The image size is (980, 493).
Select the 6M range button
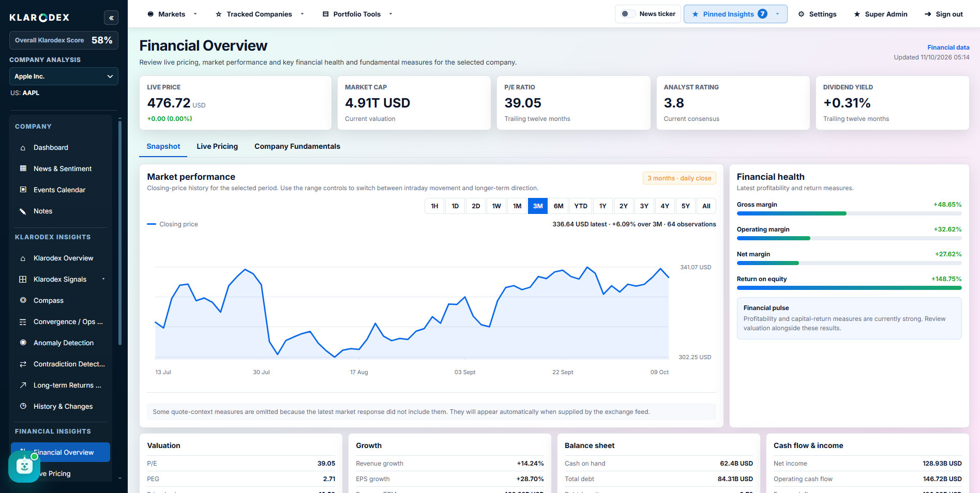559,206
